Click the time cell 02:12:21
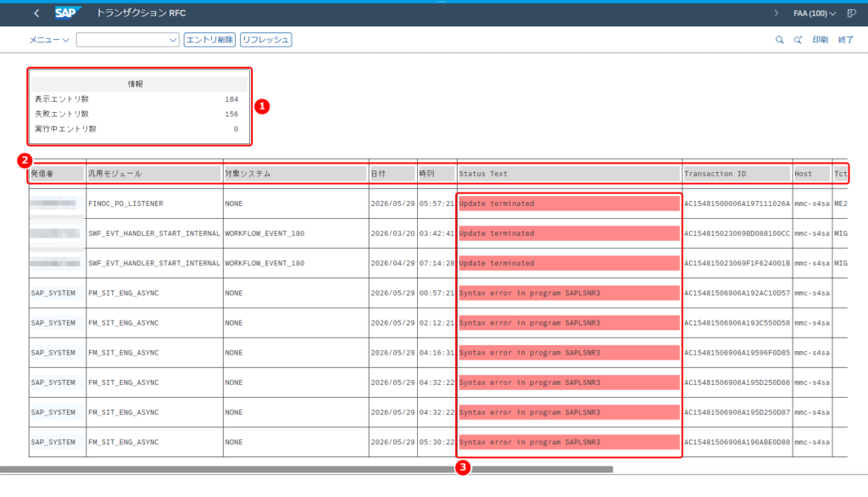The height and width of the screenshot is (497, 868). click(x=437, y=324)
